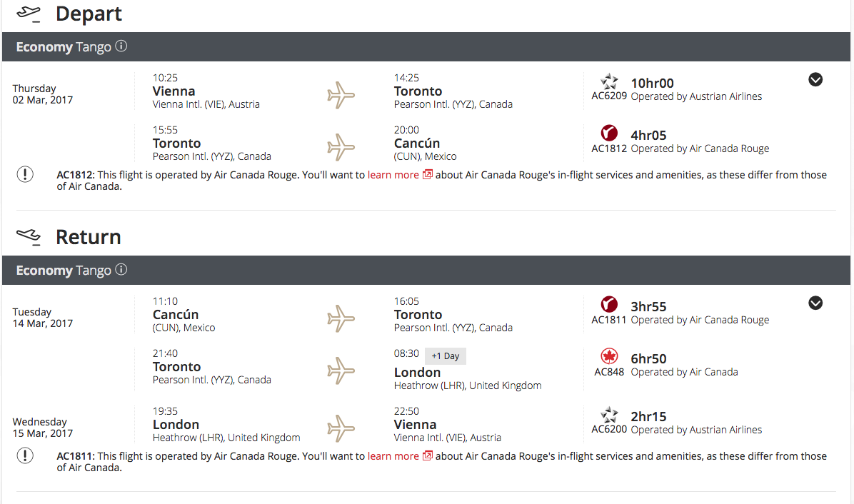Image resolution: width=854 pixels, height=504 pixels.
Task: Click the Austrian Airlines logo for AC6209
Action: click(609, 81)
